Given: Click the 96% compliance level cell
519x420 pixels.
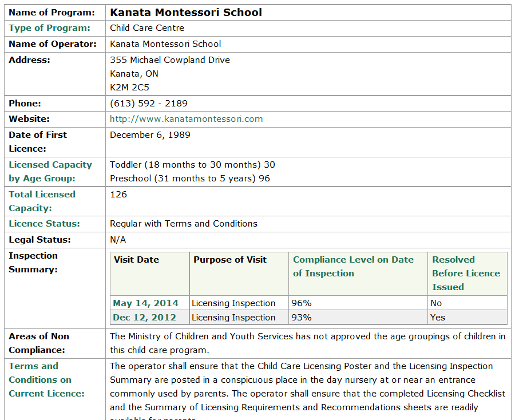Looking at the screenshot, I should coord(301,303).
